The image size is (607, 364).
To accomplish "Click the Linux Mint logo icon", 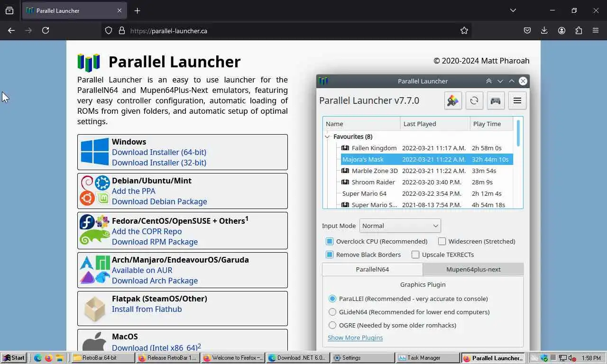I will click(x=103, y=198).
